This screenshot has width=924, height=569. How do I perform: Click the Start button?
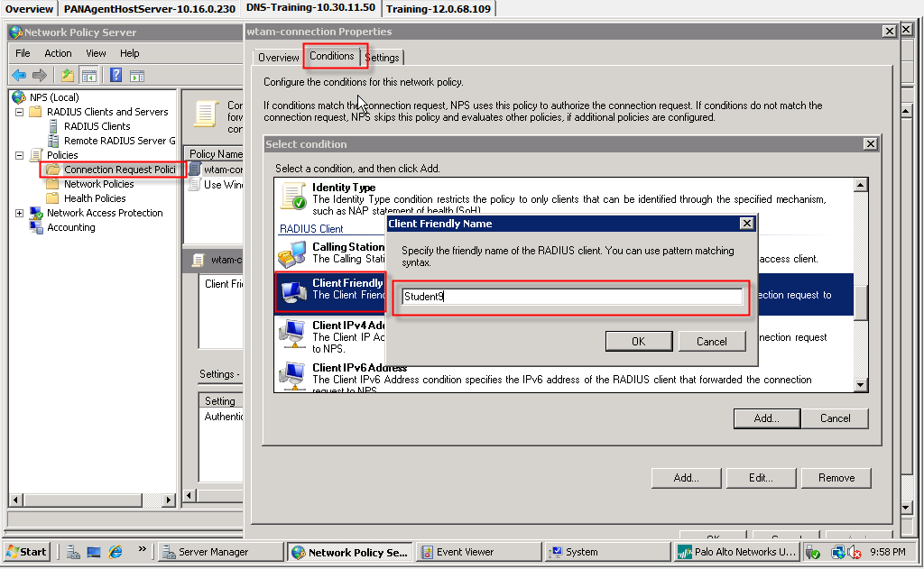(26, 552)
